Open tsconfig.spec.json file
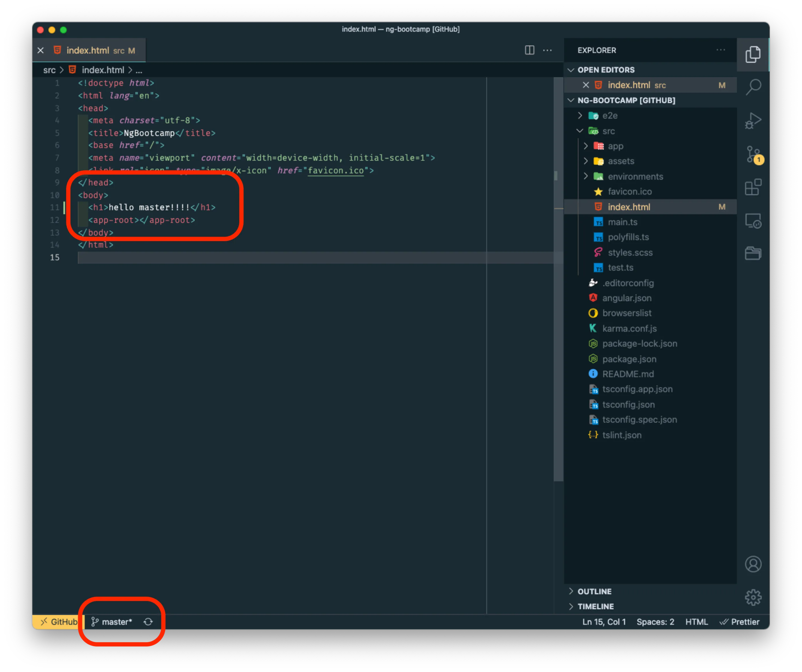 [x=650, y=420]
